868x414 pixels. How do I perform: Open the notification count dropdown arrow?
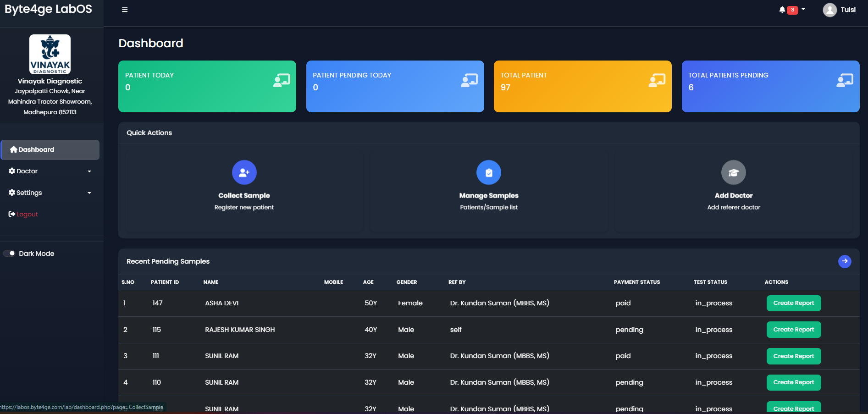click(803, 9)
